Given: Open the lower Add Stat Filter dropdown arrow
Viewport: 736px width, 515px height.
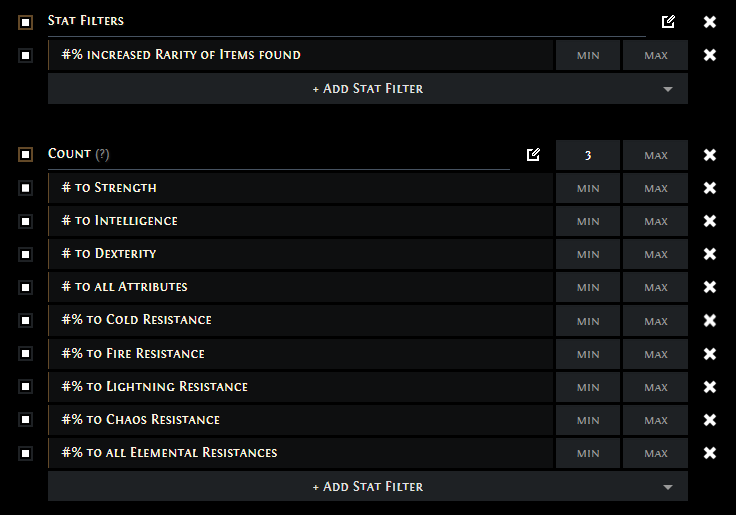Looking at the screenshot, I should click(667, 487).
